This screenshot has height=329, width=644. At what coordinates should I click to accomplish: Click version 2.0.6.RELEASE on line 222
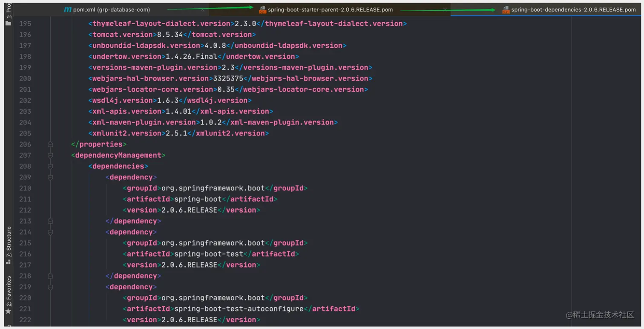point(189,320)
